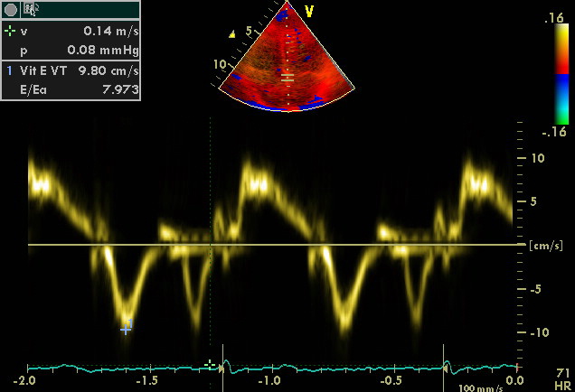This screenshot has height=392, width=575.
Task: Click the V orientation marker above sector
Action: point(309,12)
